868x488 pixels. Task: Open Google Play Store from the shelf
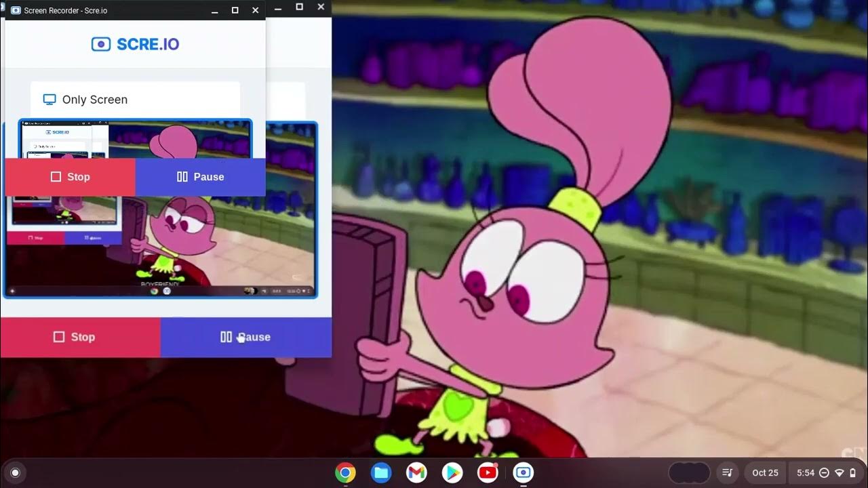point(452,472)
